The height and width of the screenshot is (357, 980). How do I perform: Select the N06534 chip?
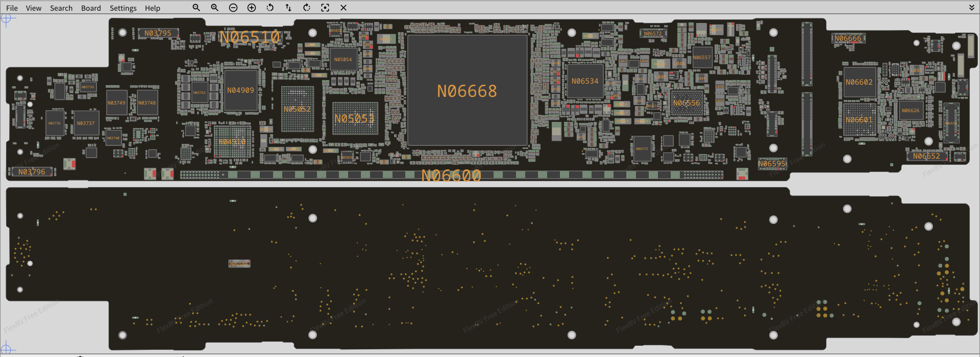(x=585, y=81)
